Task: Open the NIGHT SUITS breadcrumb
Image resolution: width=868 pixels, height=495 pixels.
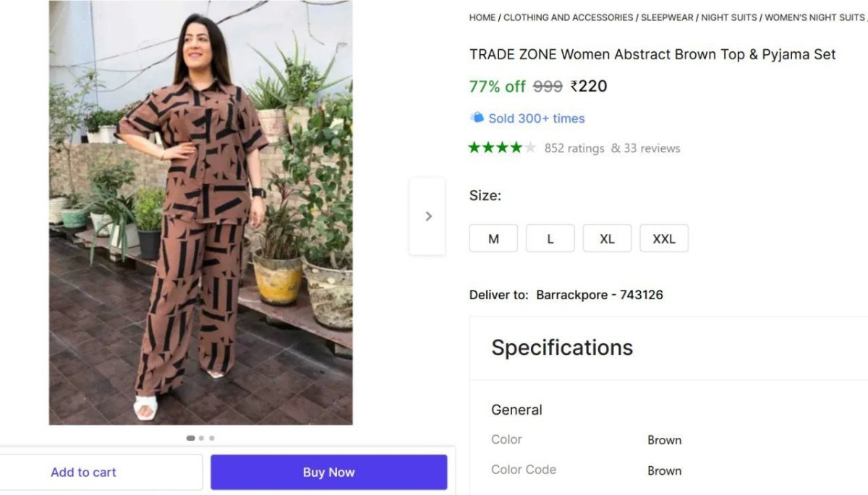Action: coord(730,17)
